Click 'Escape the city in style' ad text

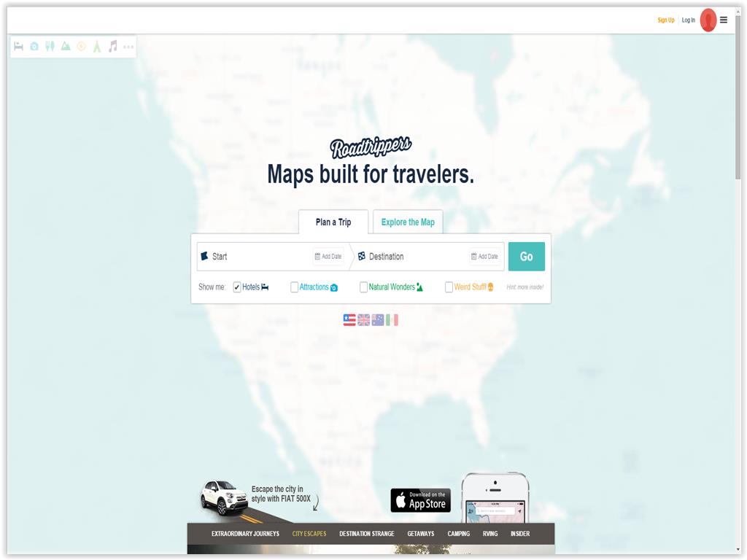point(281,494)
